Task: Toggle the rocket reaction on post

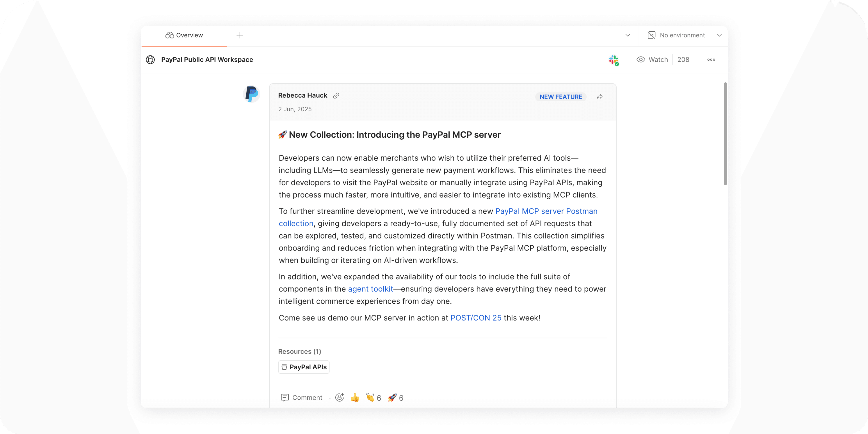Action: tap(395, 398)
